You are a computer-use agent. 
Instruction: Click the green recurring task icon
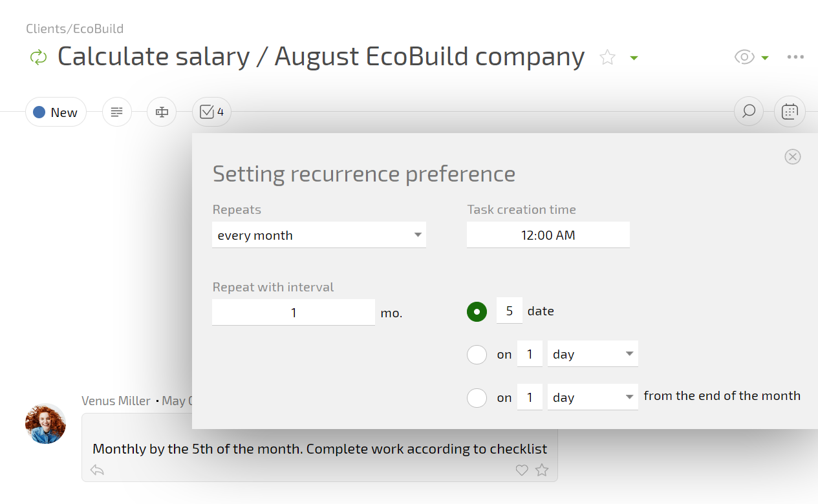coord(39,58)
